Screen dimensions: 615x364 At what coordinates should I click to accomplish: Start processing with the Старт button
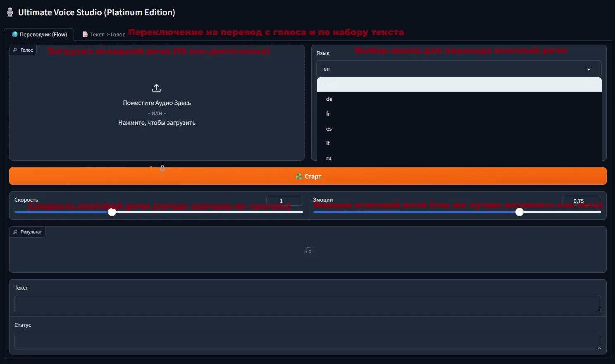[x=308, y=176]
